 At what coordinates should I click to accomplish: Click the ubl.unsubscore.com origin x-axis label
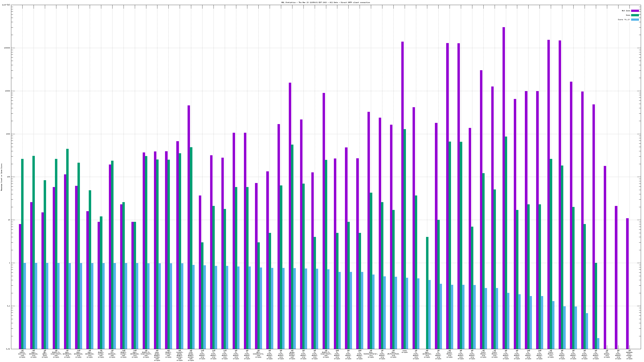click(x=258, y=354)
